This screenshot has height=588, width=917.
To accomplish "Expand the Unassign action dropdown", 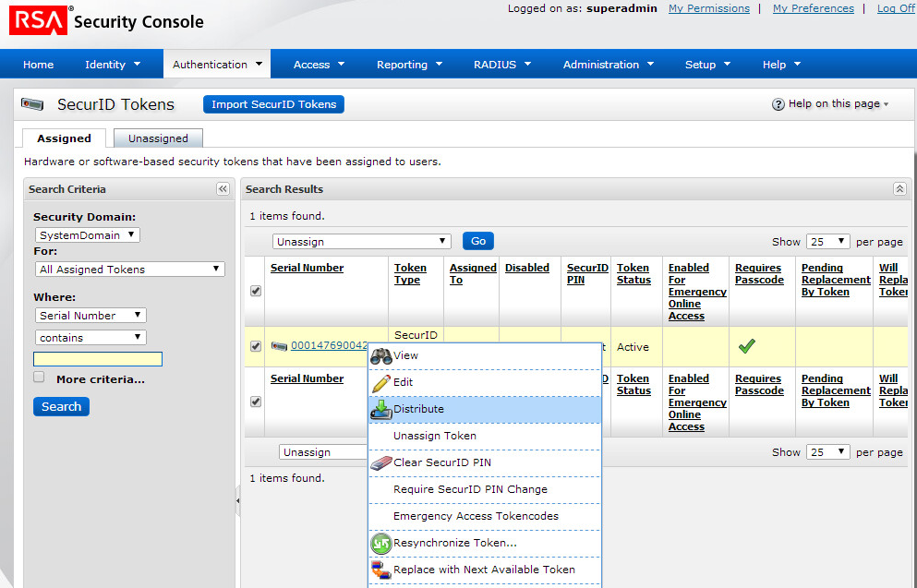I will [x=361, y=241].
